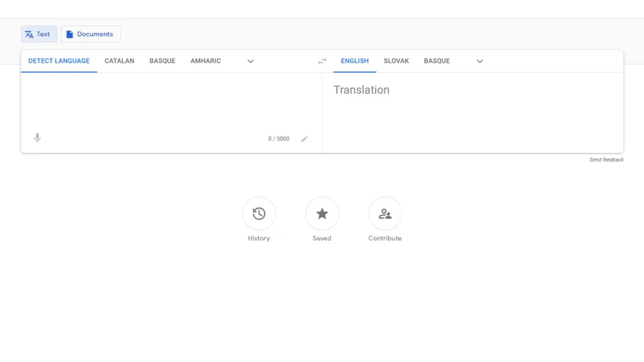Select Amharic as source language
Viewport: 644px width, 362px height.
coord(205,61)
